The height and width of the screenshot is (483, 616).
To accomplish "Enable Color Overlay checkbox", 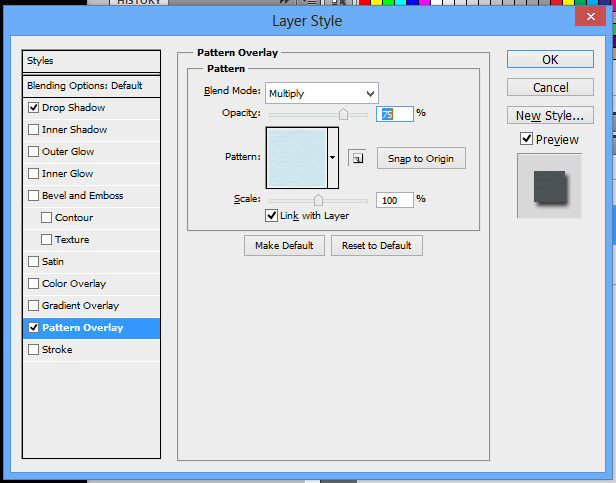I will point(33,284).
